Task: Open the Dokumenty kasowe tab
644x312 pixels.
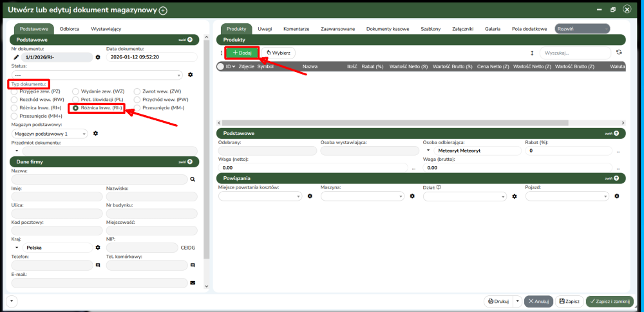Action: click(x=387, y=29)
